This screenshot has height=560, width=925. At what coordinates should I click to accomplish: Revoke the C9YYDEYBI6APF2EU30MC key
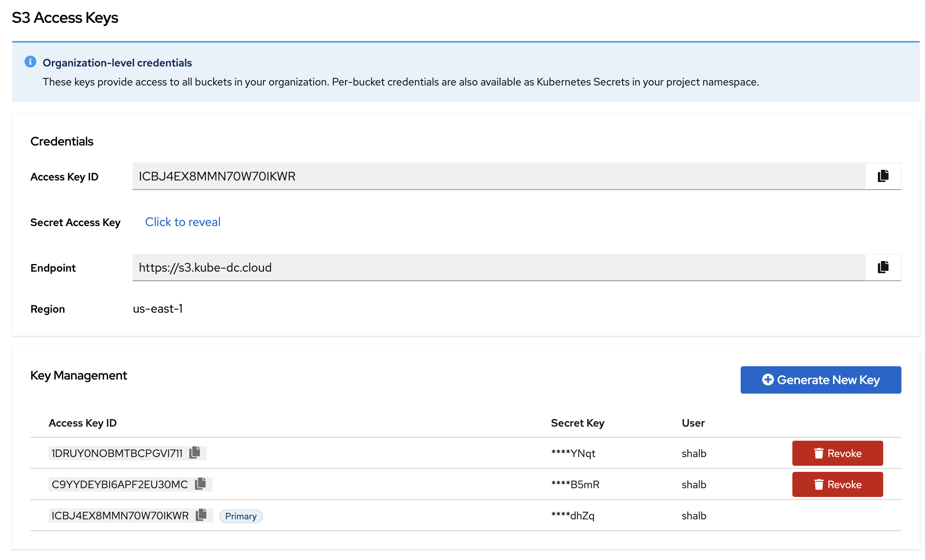(837, 484)
